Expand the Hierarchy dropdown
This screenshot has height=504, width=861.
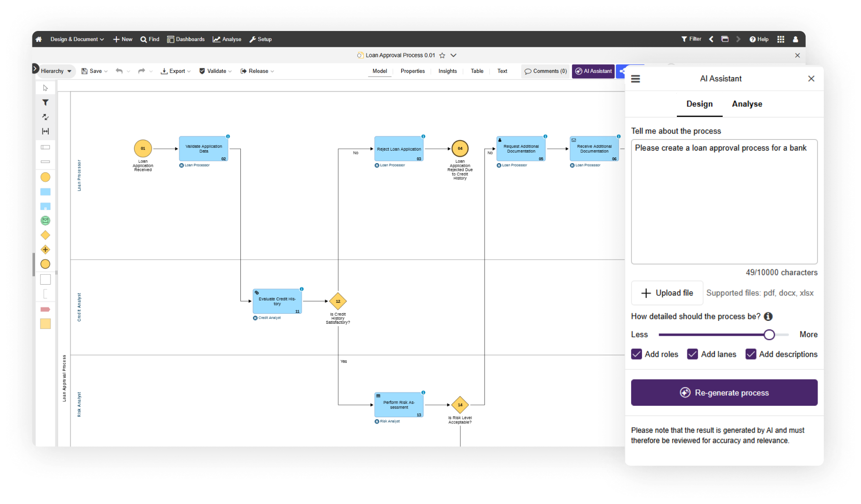(x=56, y=71)
